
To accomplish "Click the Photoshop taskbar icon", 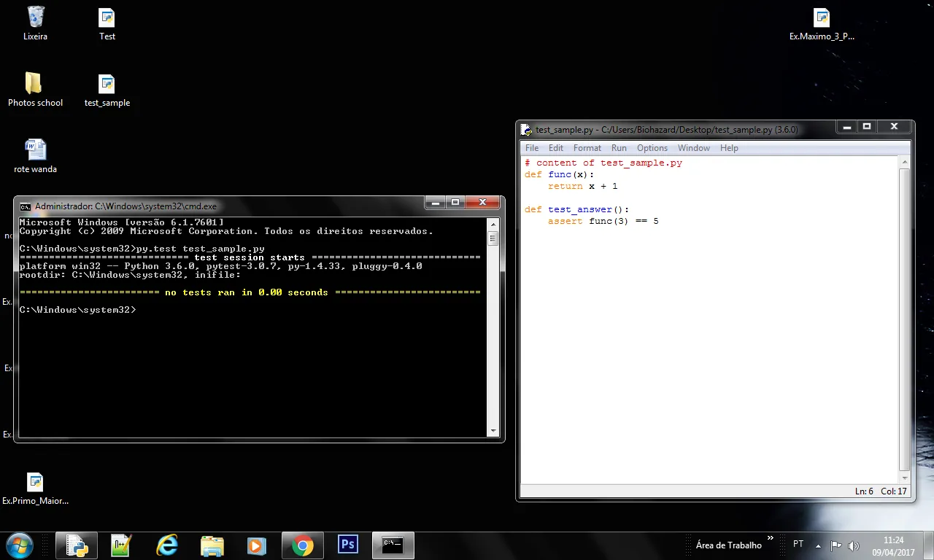I will click(348, 545).
